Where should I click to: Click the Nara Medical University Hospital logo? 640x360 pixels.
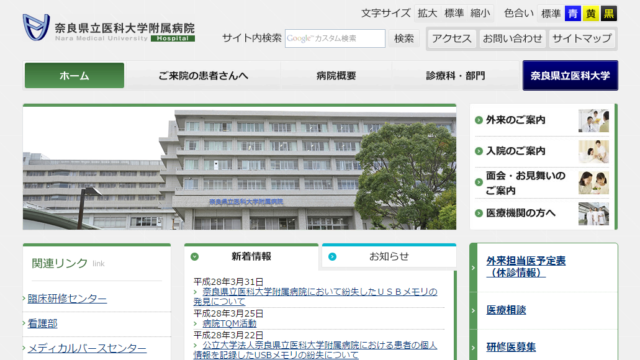109,28
